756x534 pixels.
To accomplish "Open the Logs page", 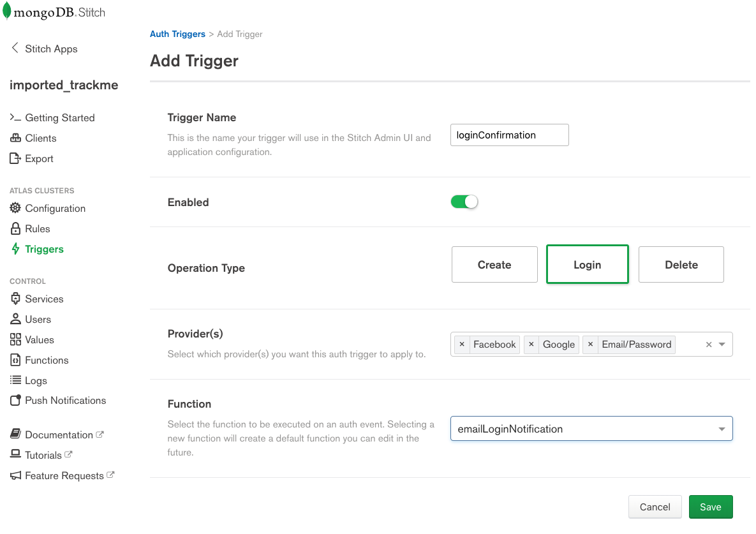I will point(36,380).
